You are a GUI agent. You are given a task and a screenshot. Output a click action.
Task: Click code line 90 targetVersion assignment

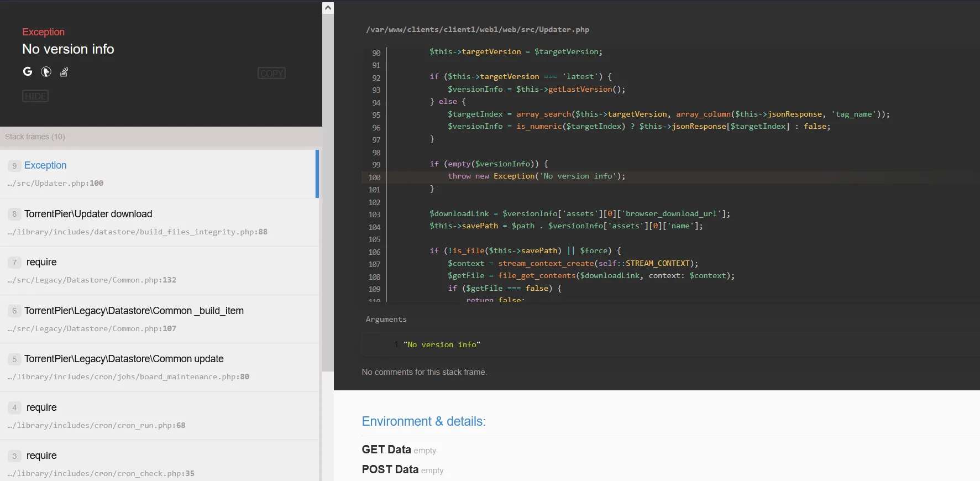pyautogui.click(x=516, y=51)
